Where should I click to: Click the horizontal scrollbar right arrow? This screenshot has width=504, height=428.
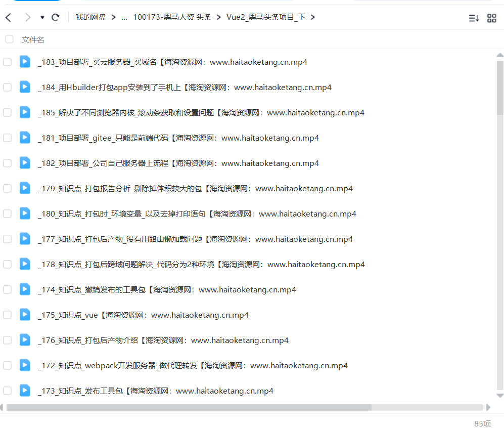pos(488,407)
